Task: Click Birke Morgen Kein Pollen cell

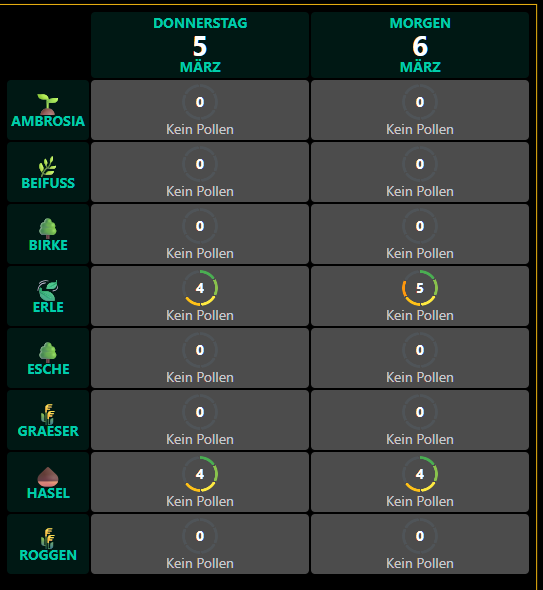Action: tap(420, 234)
